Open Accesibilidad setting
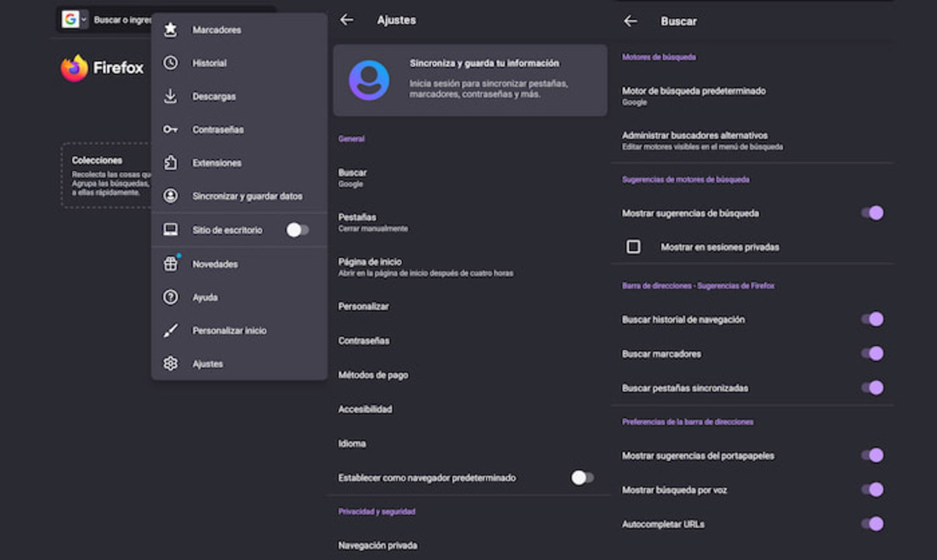The image size is (937, 560). [470, 409]
